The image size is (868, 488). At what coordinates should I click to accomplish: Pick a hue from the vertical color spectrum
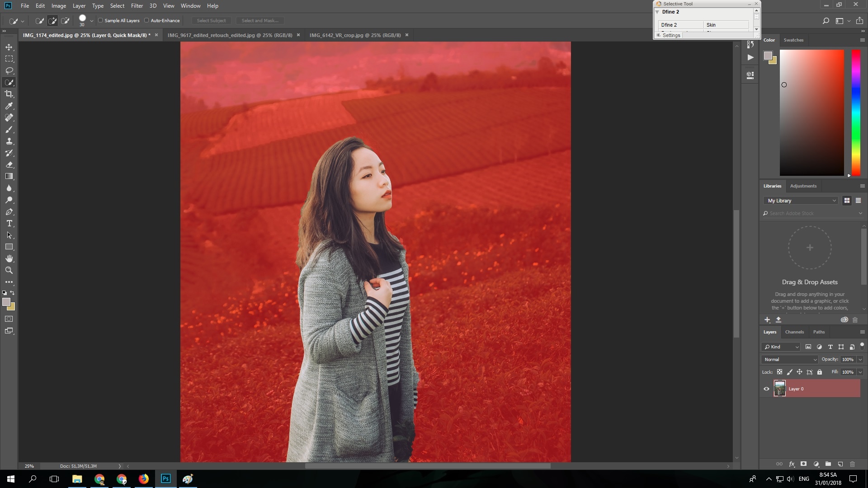pyautogui.click(x=855, y=113)
